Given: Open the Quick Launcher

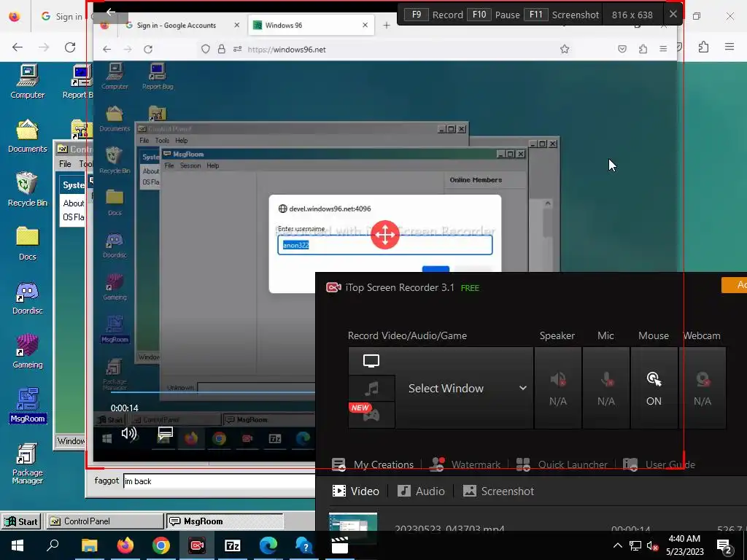Looking at the screenshot, I should [x=562, y=464].
